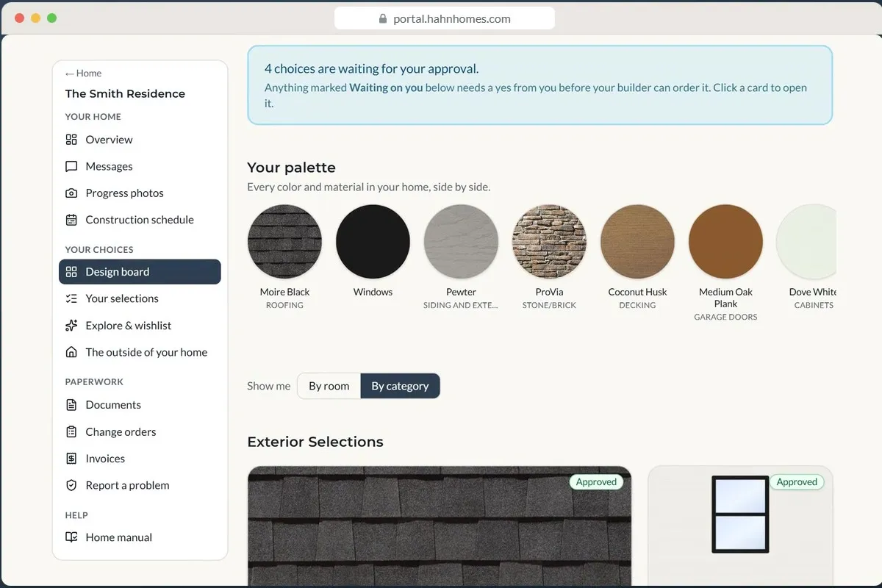Screen dimensions: 882x588
Task: Go back via the Home link
Action: pyautogui.click(x=83, y=73)
